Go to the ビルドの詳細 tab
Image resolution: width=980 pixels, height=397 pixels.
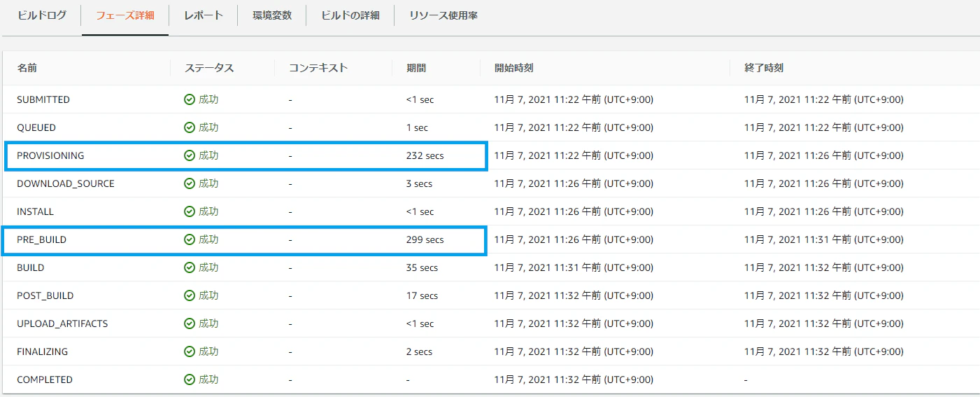click(x=350, y=15)
